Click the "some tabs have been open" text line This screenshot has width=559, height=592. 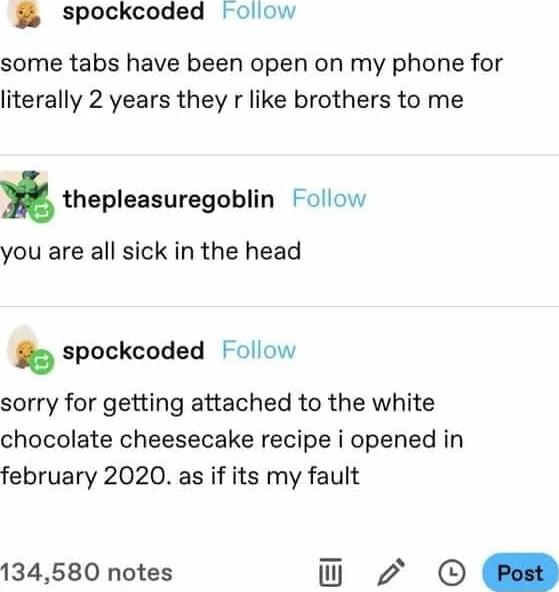pyautogui.click(x=251, y=63)
